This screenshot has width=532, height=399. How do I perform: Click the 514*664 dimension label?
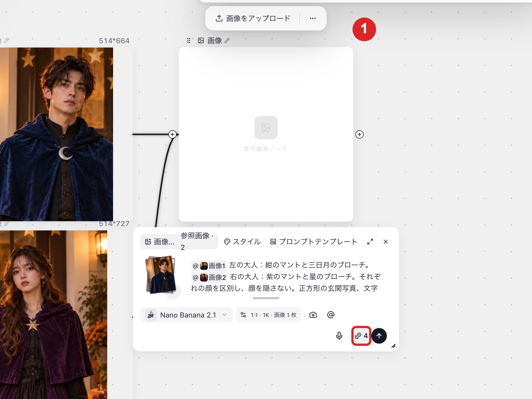114,41
